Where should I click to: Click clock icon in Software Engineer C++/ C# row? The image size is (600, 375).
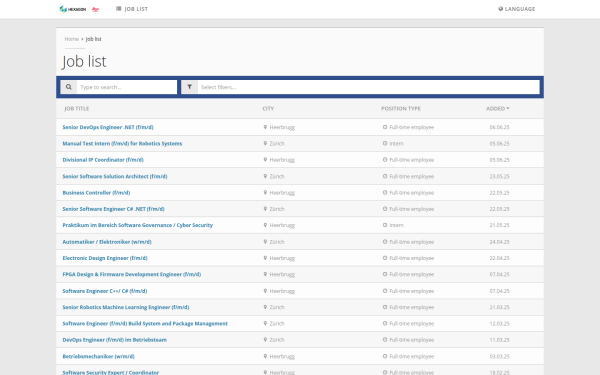(385, 291)
